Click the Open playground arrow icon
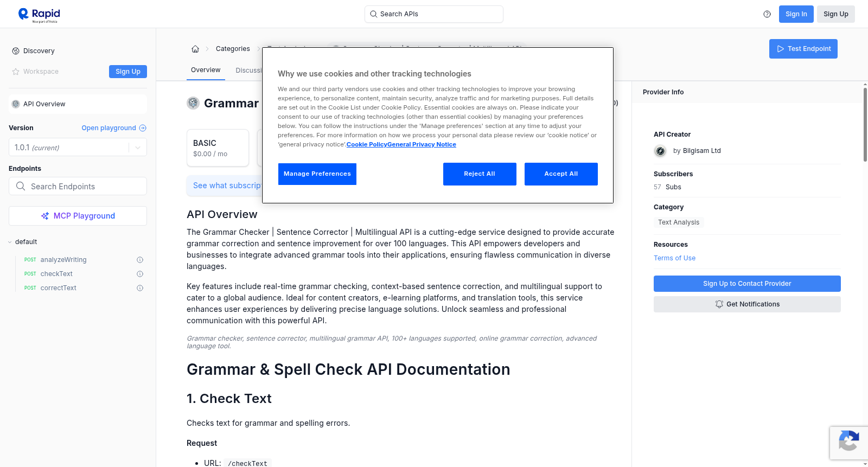This screenshot has height=467, width=868. [x=143, y=128]
